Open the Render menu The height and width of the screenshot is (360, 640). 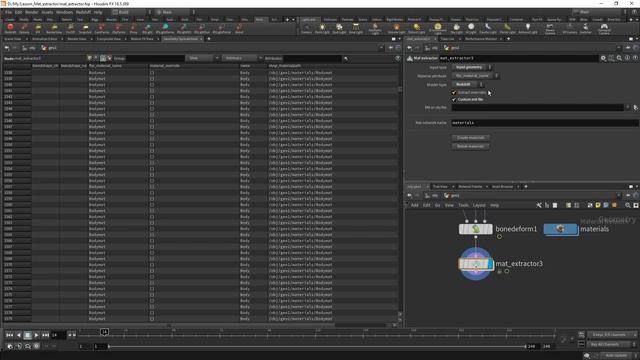click(x=31, y=12)
